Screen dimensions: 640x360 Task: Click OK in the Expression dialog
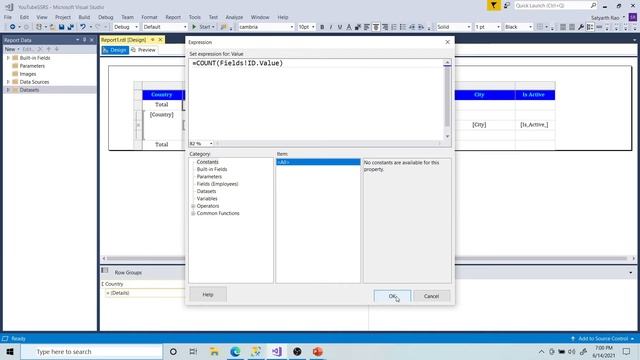pos(392,296)
